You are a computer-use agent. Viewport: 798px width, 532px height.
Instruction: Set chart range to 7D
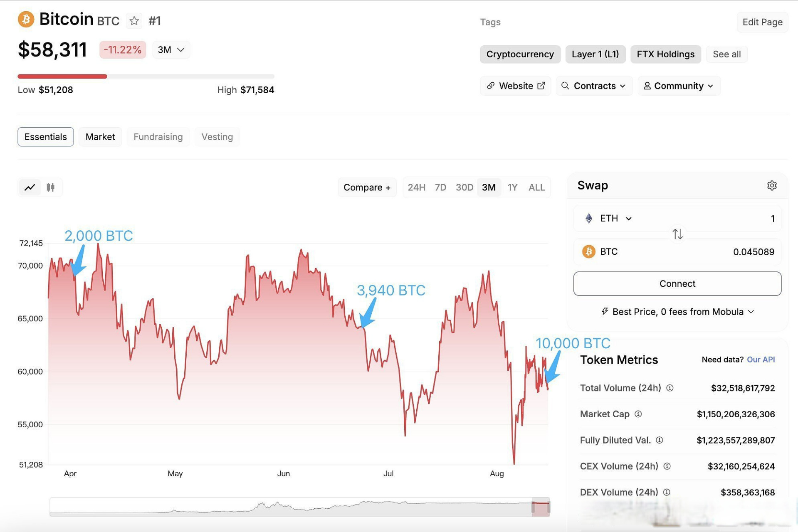(440, 187)
